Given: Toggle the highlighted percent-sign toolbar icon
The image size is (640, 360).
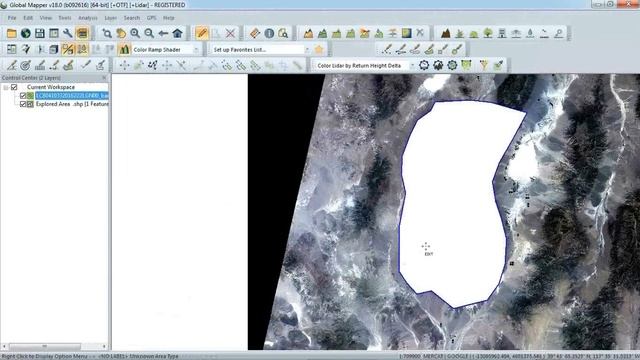Looking at the screenshot, I should coord(68,49).
